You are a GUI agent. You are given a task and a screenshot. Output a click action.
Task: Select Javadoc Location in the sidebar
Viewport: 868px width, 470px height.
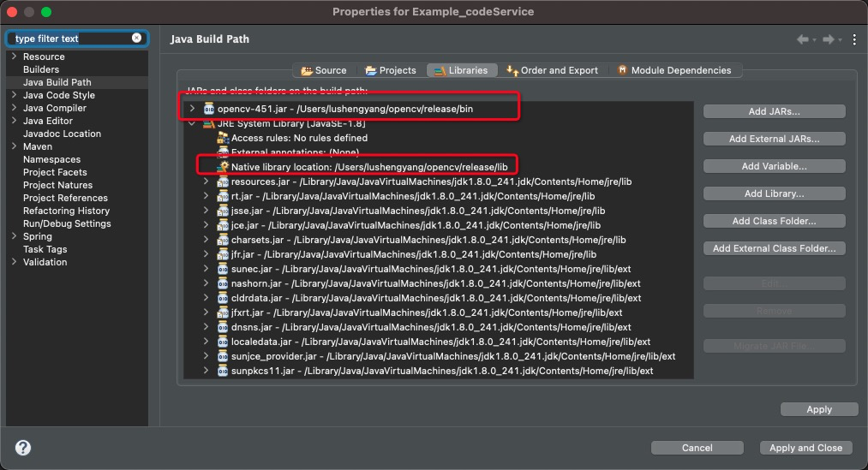(62, 134)
